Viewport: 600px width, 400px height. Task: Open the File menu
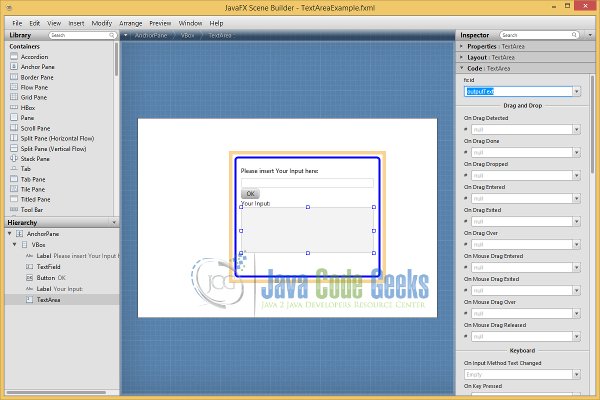(x=17, y=23)
